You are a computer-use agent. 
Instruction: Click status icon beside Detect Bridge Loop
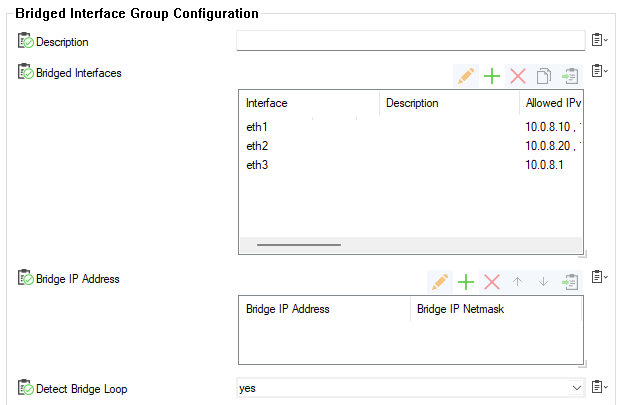pos(25,388)
